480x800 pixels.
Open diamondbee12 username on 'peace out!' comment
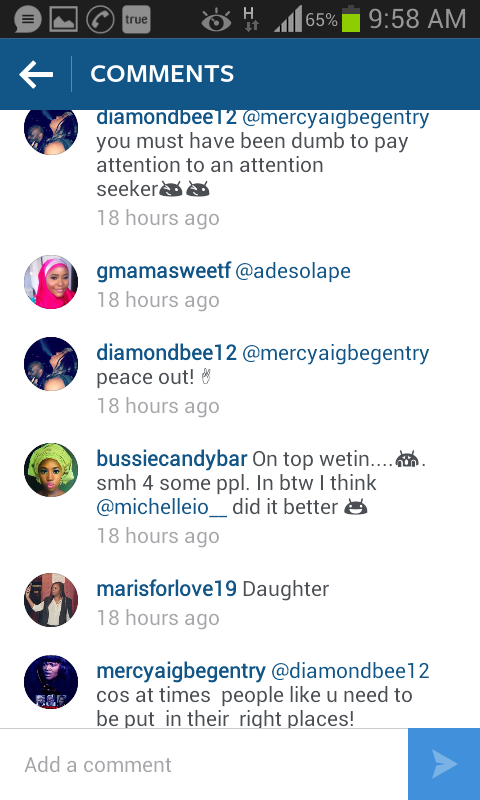(166, 353)
